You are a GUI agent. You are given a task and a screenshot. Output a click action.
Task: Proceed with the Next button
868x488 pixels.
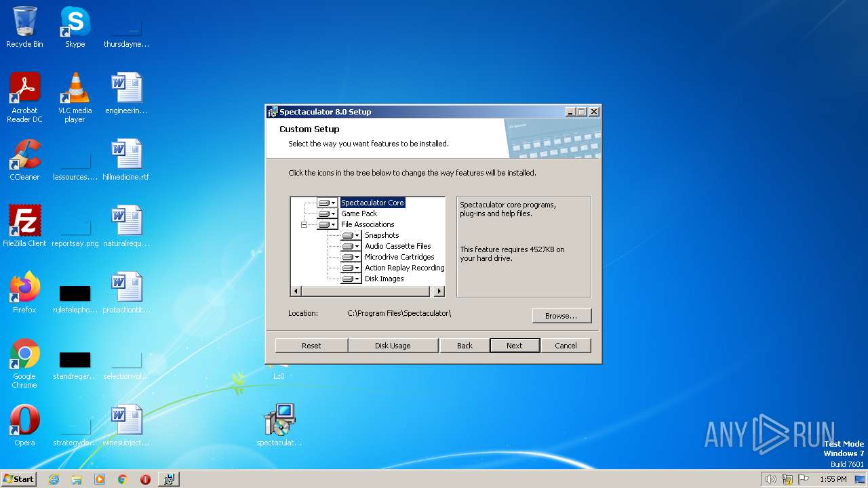[515, 346]
